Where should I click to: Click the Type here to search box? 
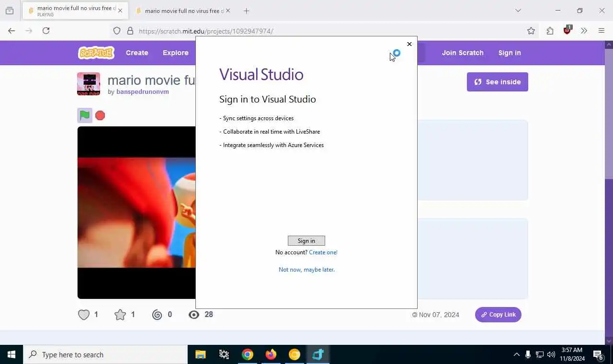(105, 354)
